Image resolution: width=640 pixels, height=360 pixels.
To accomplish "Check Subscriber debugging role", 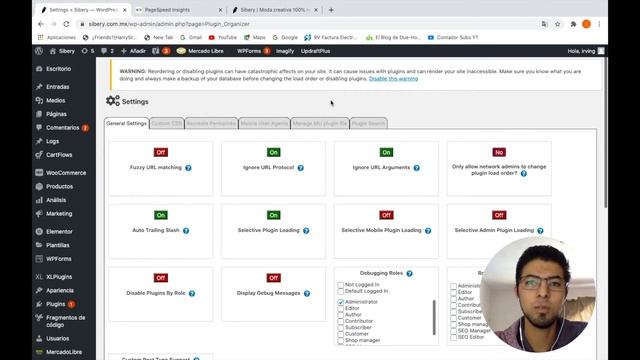I will click(340, 327).
